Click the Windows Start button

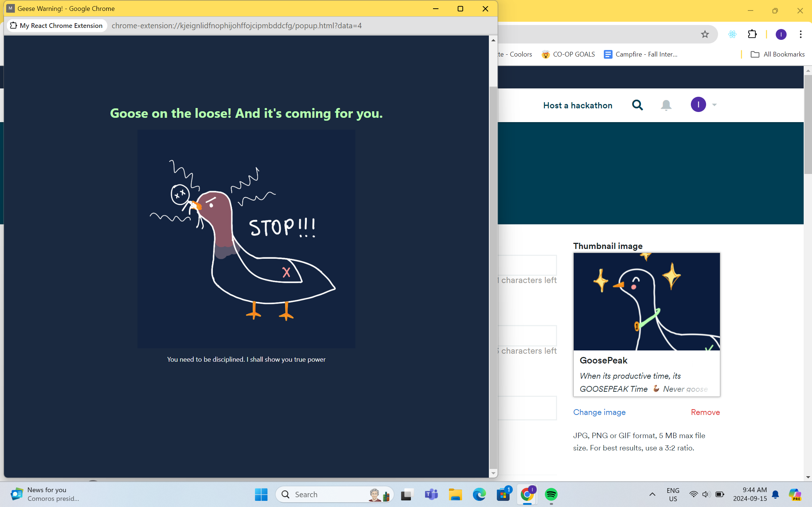tap(261, 494)
